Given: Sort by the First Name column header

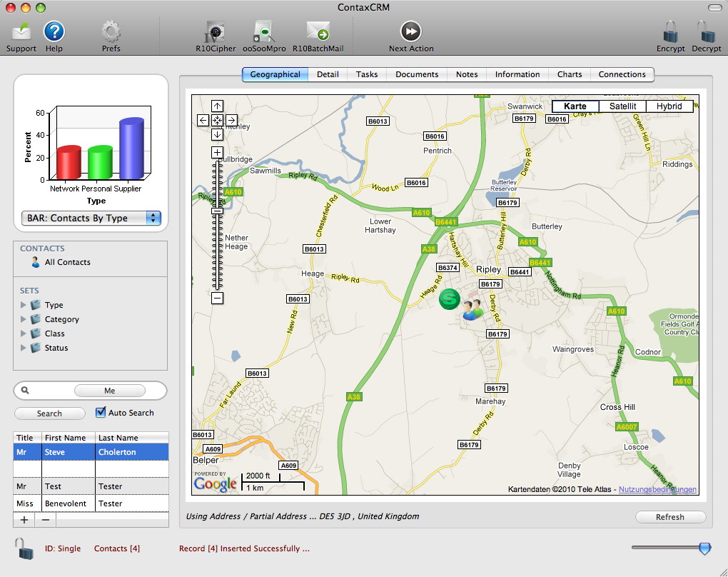Looking at the screenshot, I should [69, 438].
